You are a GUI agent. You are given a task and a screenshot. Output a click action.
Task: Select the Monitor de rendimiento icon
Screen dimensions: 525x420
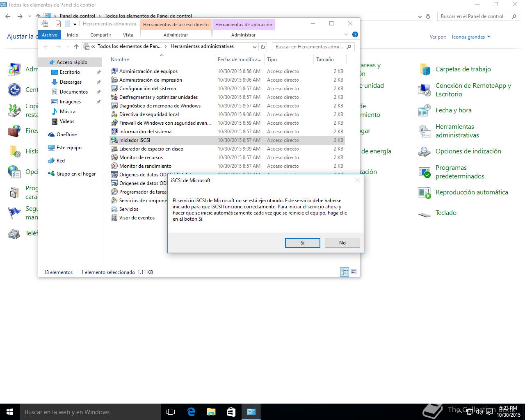coord(114,166)
